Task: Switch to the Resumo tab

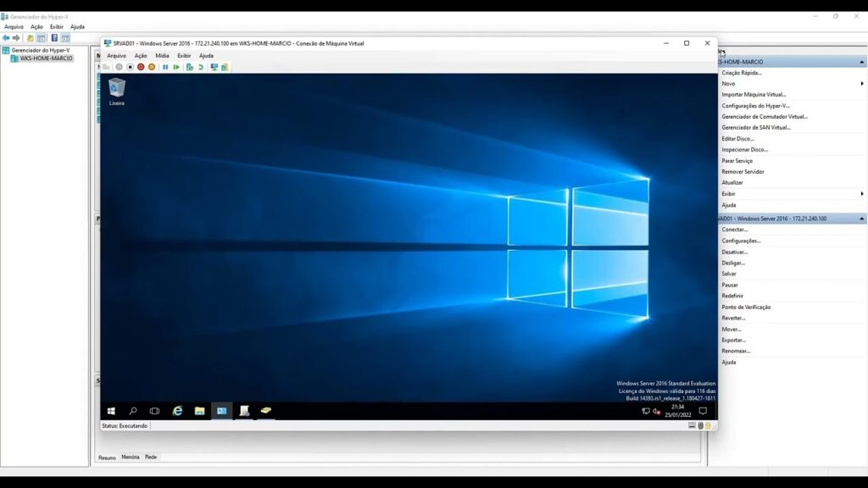Action: click(x=107, y=457)
